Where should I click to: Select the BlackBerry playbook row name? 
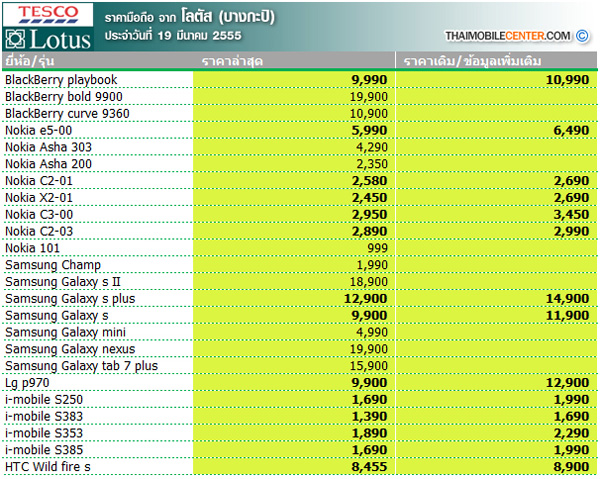[x=61, y=80]
